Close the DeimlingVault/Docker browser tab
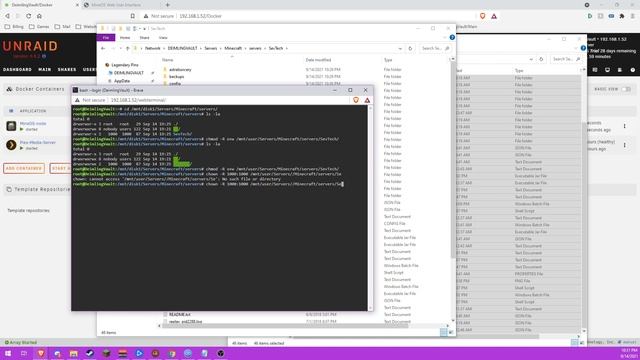640x360 pixels. [x=77, y=5]
